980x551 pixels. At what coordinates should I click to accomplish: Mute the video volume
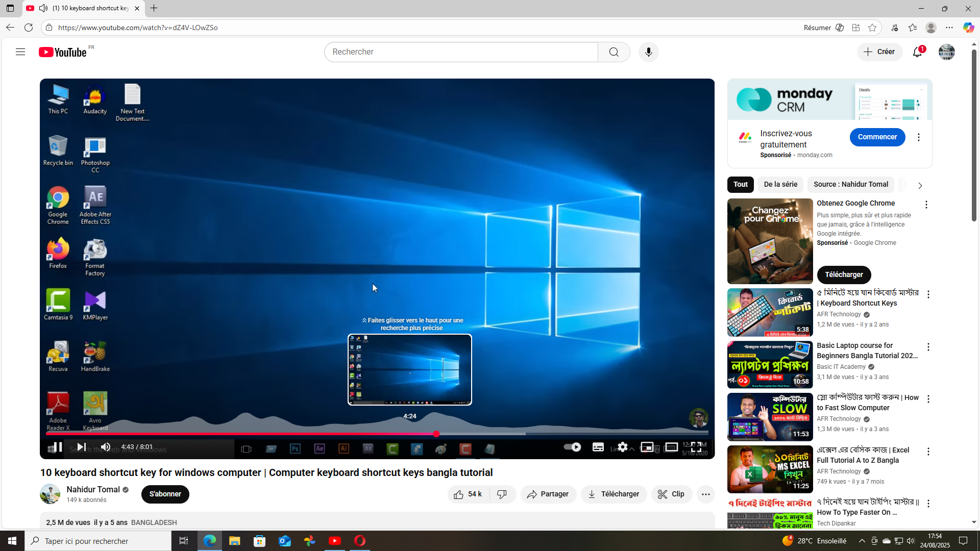[x=106, y=447]
